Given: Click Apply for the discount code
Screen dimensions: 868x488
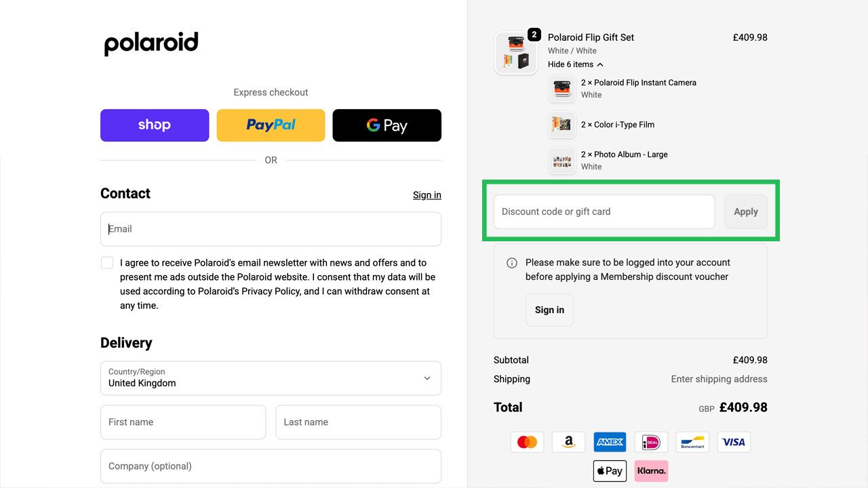Looking at the screenshot, I should click(x=745, y=211).
